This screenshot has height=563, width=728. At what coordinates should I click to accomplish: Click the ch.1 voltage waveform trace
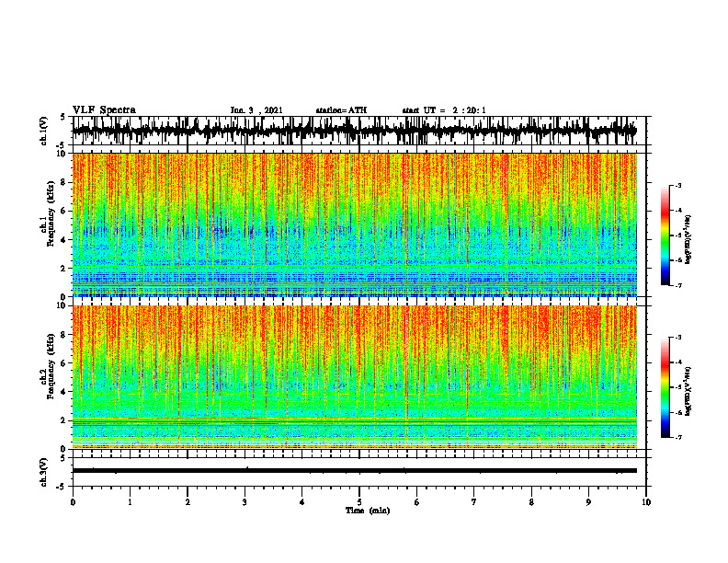coord(354,131)
